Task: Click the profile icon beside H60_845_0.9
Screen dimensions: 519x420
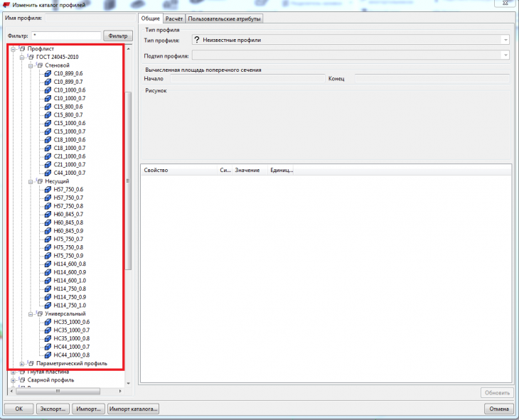Action: pos(48,231)
